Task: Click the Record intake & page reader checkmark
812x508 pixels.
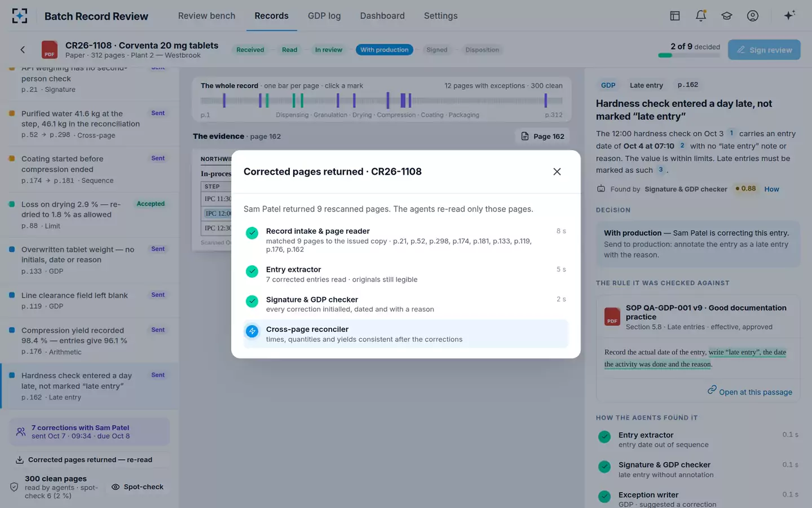Action: coord(252,233)
